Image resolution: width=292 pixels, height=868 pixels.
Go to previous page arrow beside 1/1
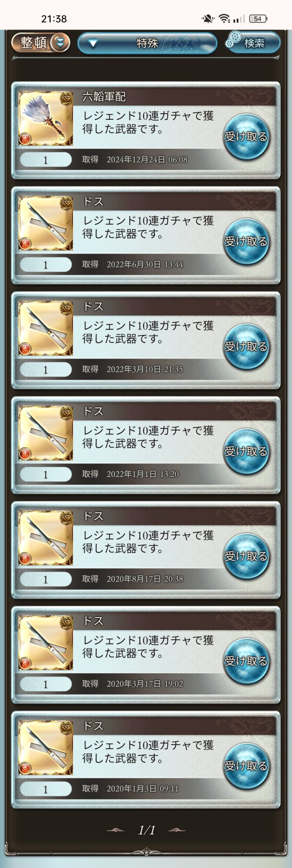(x=116, y=830)
